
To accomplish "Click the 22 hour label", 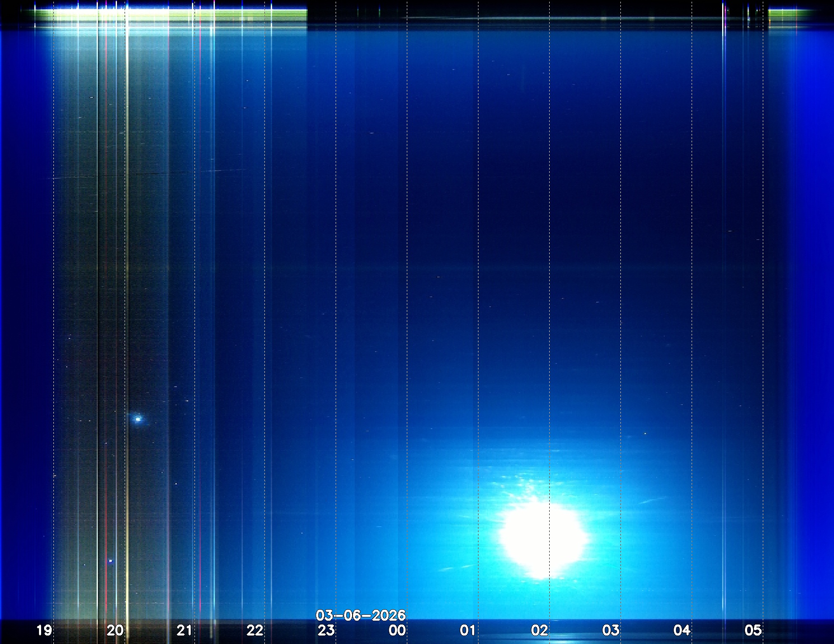I will (x=255, y=630).
